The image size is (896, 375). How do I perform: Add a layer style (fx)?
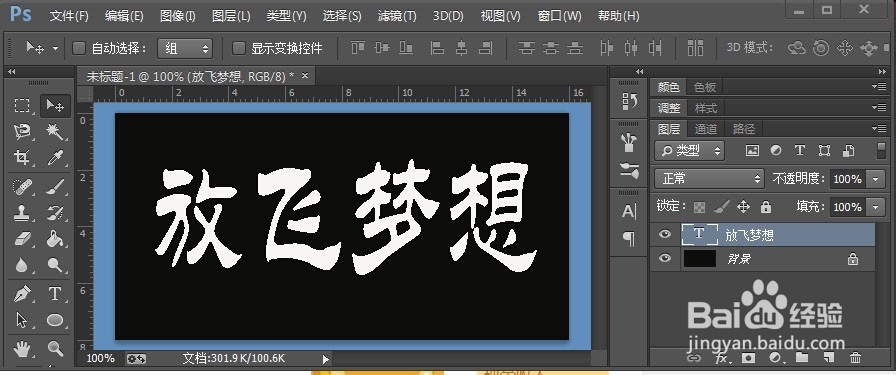pyautogui.click(x=721, y=358)
